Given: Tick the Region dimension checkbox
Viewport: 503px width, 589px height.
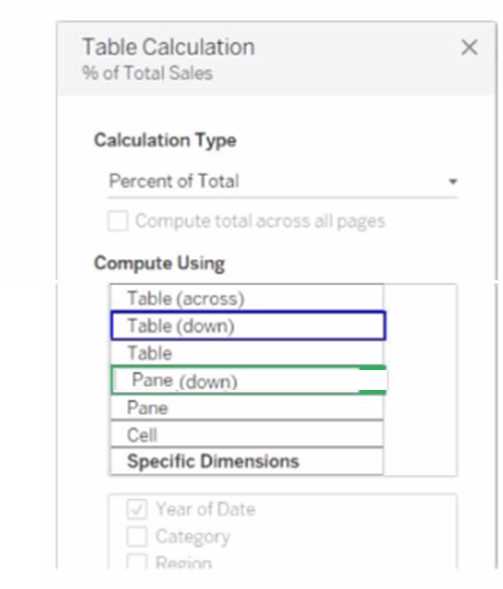Looking at the screenshot, I should (137, 562).
